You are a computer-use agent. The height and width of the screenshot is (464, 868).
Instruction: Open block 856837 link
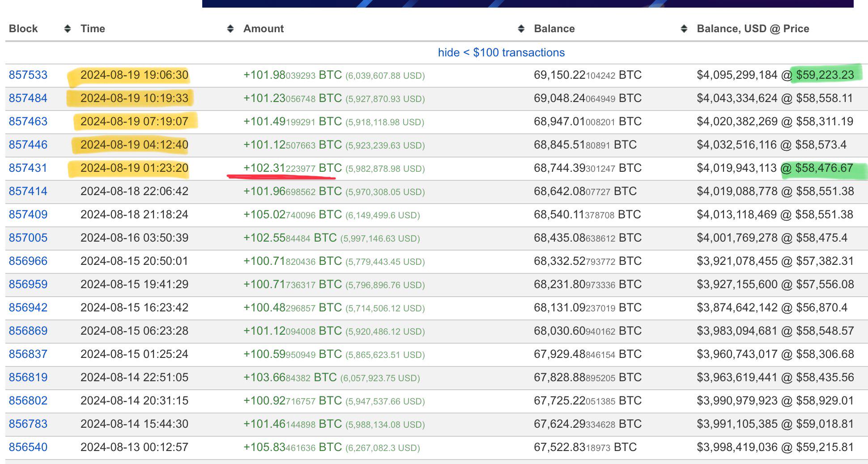pyautogui.click(x=28, y=354)
